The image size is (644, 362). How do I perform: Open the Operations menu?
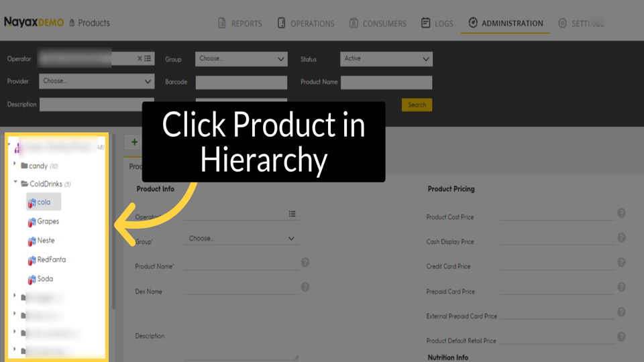306,23
